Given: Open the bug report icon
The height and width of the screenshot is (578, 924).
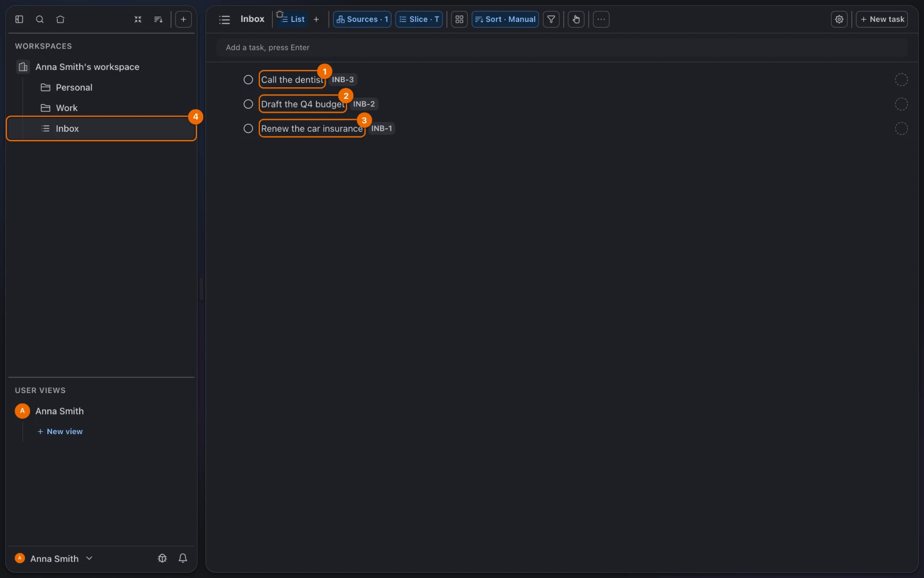Looking at the screenshot, I should (x=162, y=558).
